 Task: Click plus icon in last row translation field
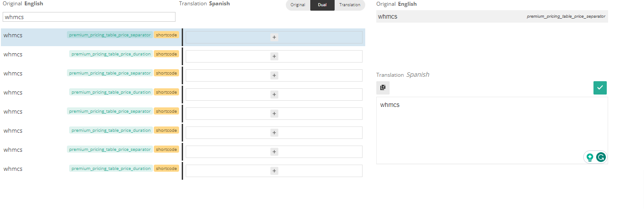coord(274,171)
